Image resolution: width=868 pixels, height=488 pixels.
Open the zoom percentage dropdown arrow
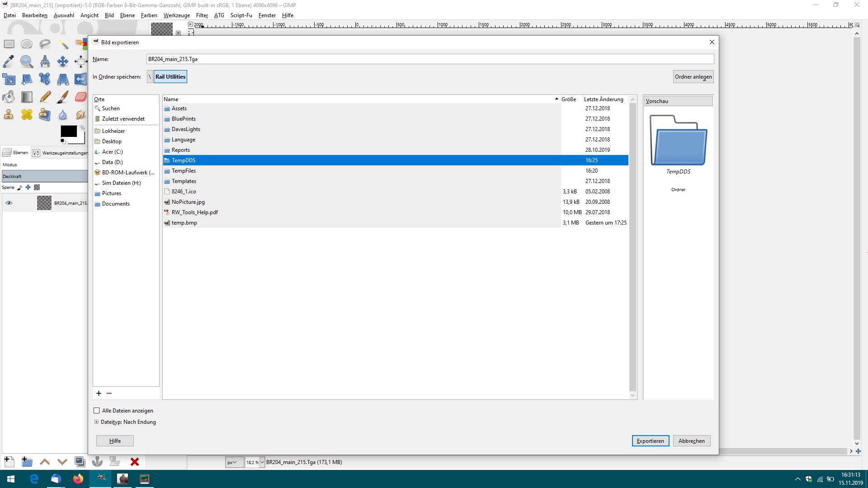click(262, 462)
